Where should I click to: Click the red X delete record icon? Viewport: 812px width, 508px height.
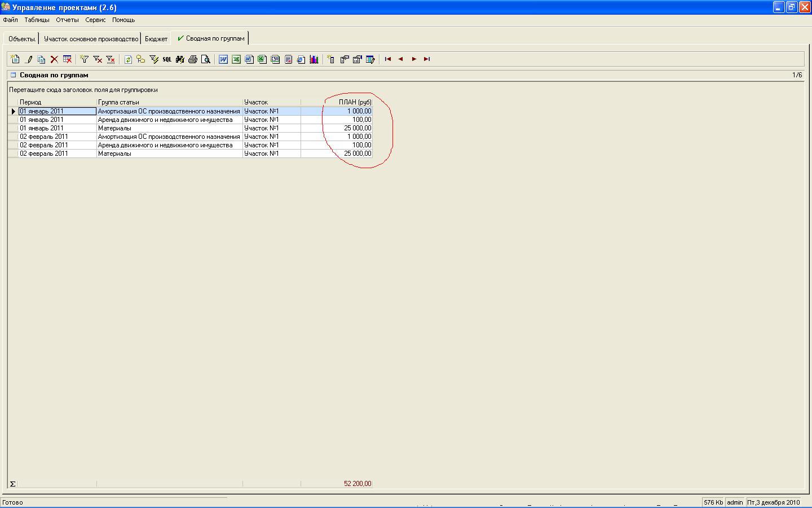click(54, 59)
